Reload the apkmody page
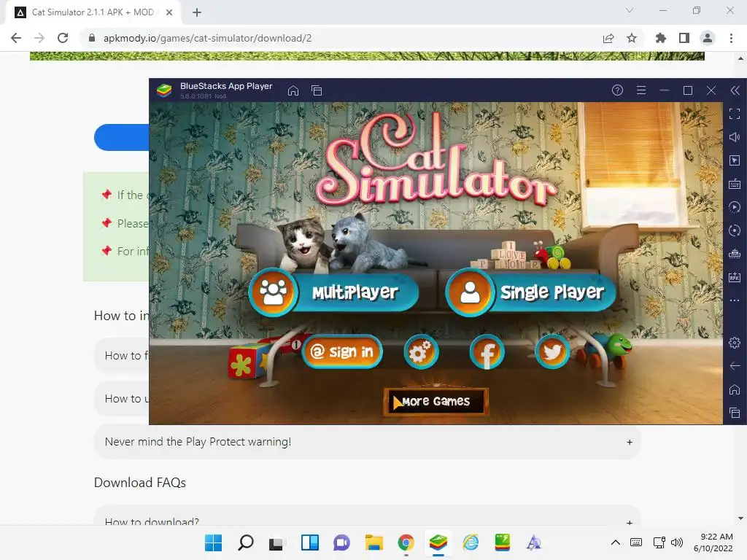The height and width of the screenshot is (560, 747). tap(63, 38)
